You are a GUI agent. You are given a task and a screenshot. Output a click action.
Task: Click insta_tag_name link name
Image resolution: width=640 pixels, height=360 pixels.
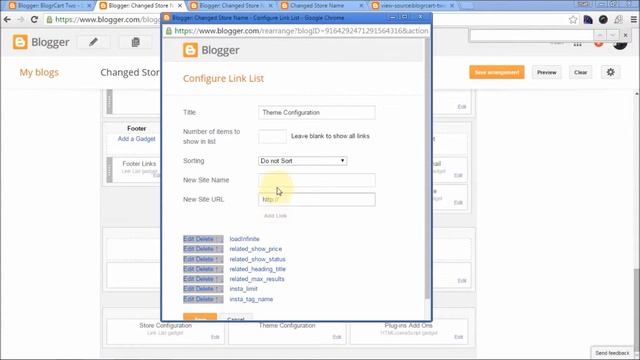tap(251, 299)
